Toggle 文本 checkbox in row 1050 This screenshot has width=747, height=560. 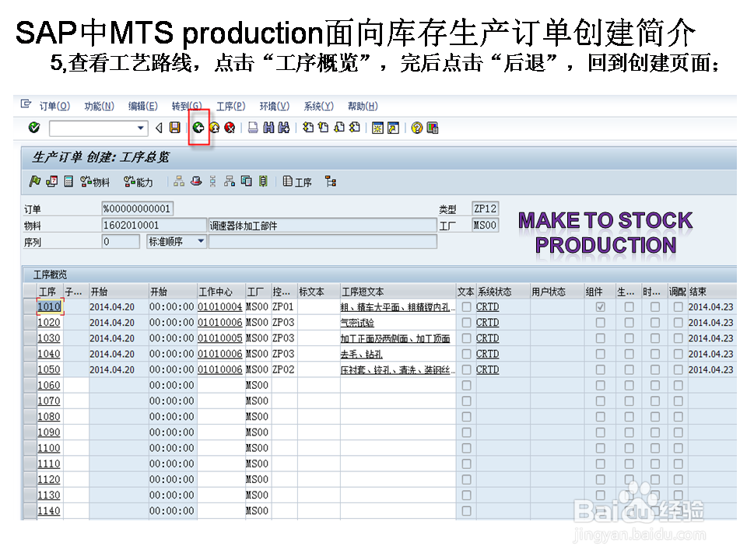[467, 370]
